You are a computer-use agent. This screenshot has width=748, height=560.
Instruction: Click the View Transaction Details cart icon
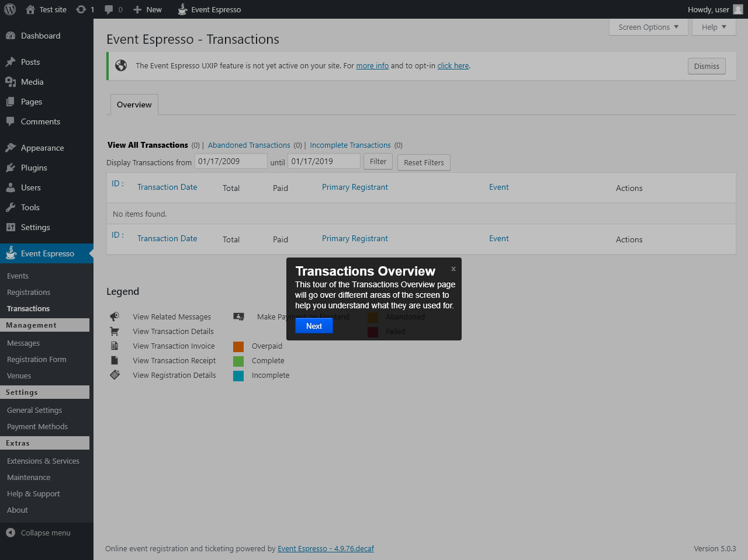click(115, 331)
